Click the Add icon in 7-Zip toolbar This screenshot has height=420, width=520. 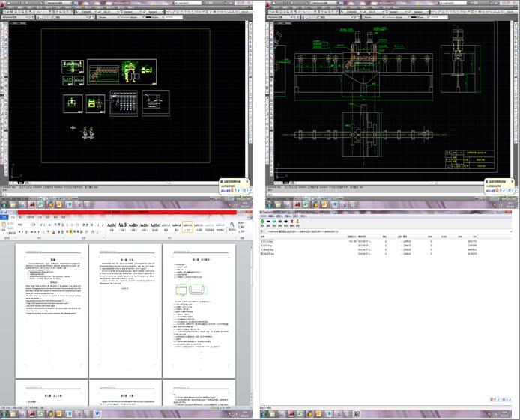click(263, 222)
